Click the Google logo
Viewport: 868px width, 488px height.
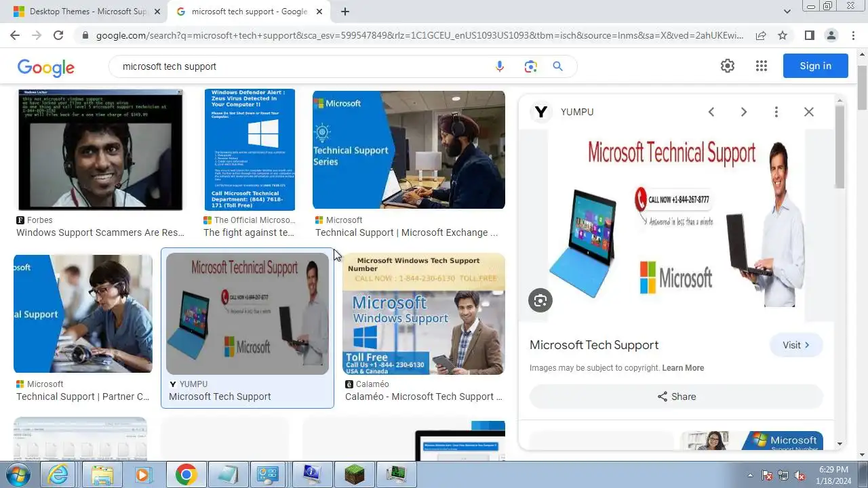tap(46, 66)
